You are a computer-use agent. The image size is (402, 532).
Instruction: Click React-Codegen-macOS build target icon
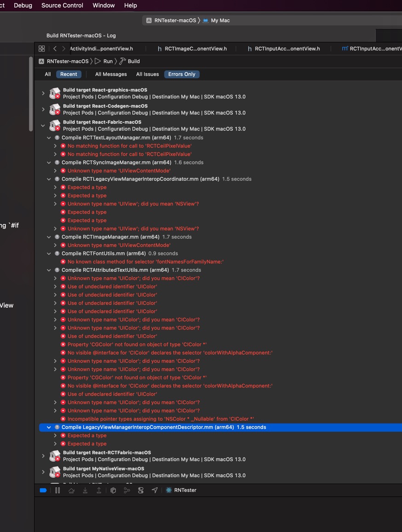[55, 109]
